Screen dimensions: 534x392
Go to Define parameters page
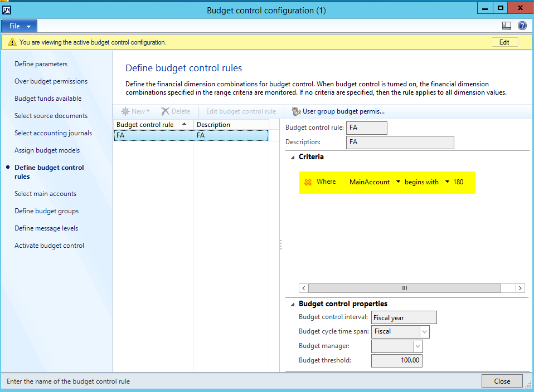pyautogui.click(x=41, y=64)
